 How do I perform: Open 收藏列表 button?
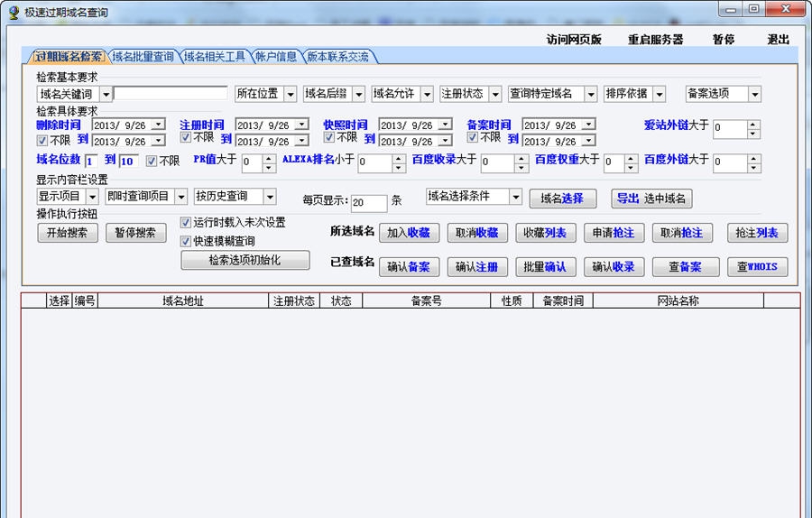545,233
